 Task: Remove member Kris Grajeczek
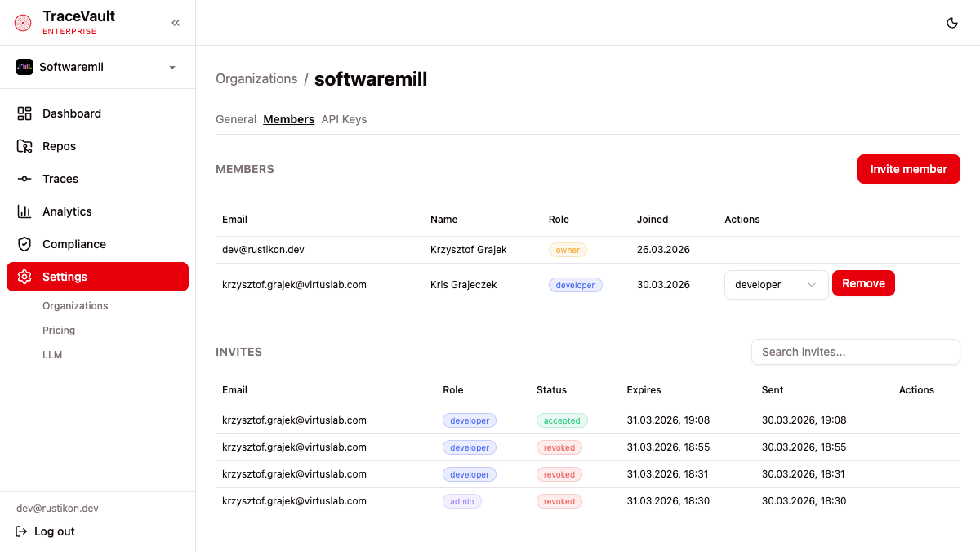863,283
